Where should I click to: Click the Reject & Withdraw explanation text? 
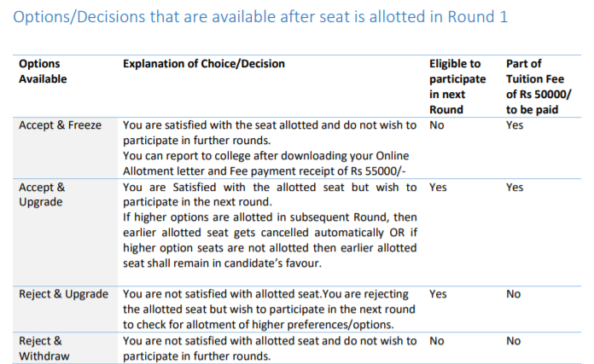coord(270,349)
